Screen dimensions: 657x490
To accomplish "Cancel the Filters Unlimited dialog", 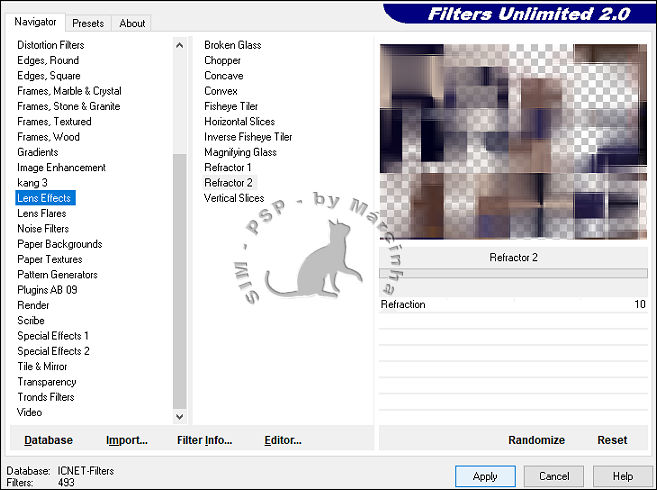I will click(554, 476).
